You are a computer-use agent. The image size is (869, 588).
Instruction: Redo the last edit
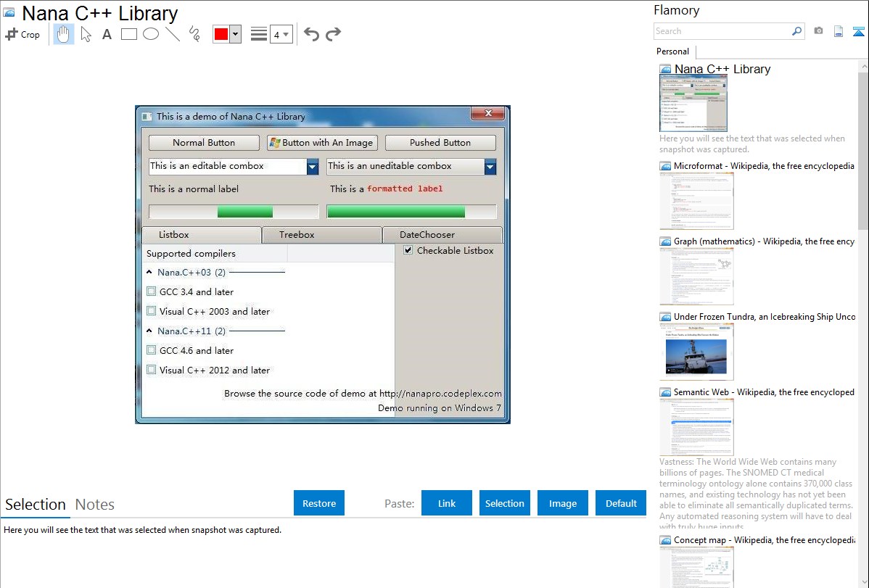[333, 34]
